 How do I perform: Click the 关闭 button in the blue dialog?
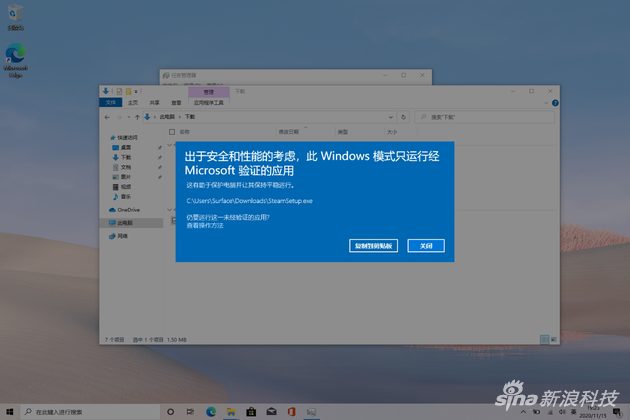(426, 246)
